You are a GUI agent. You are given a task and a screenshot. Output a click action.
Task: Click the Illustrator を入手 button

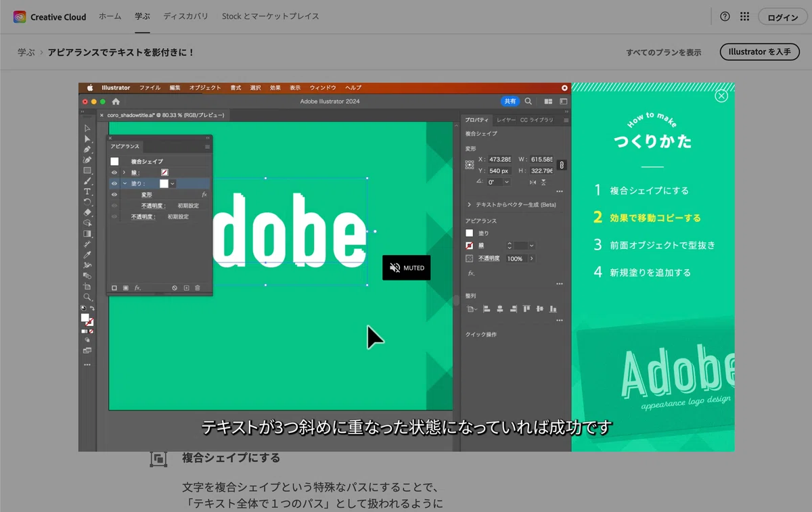click(760, 52)
